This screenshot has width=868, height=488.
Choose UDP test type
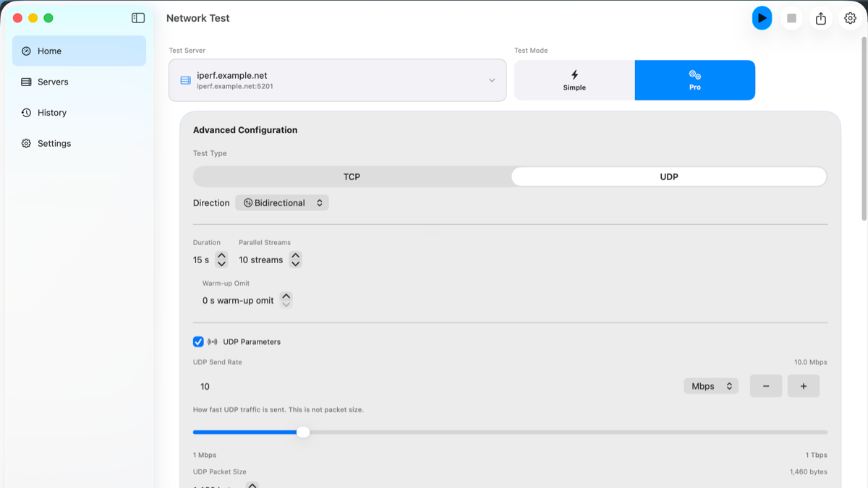click(x=669, y=176)
